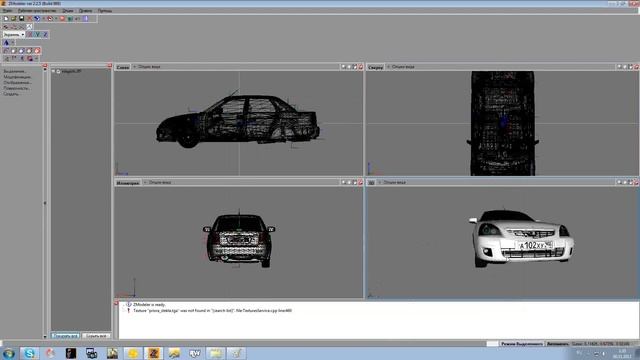
Task: Expand the object node in the scene tree
Action: coord(53,71)
